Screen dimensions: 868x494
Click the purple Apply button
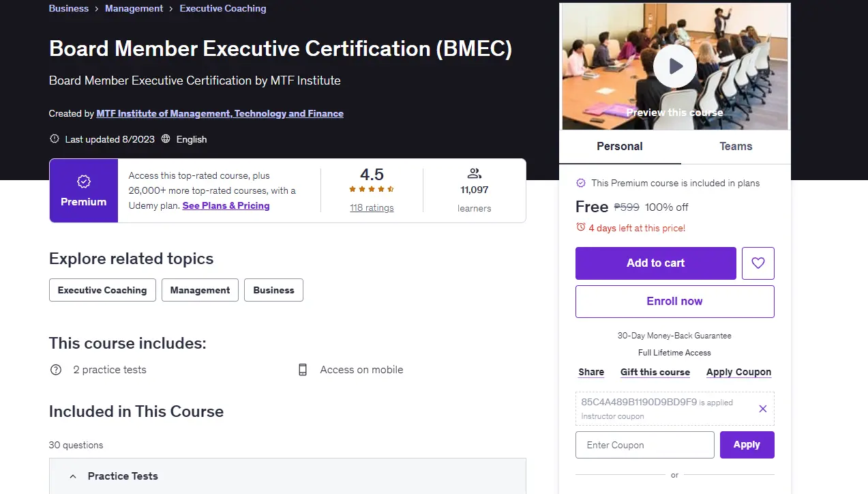[747, 445]
